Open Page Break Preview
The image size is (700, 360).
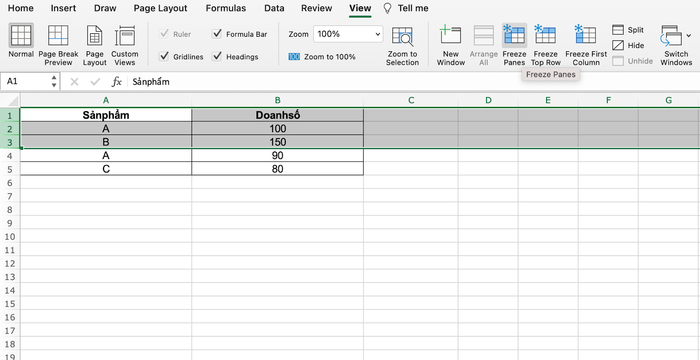coord(58,45)
